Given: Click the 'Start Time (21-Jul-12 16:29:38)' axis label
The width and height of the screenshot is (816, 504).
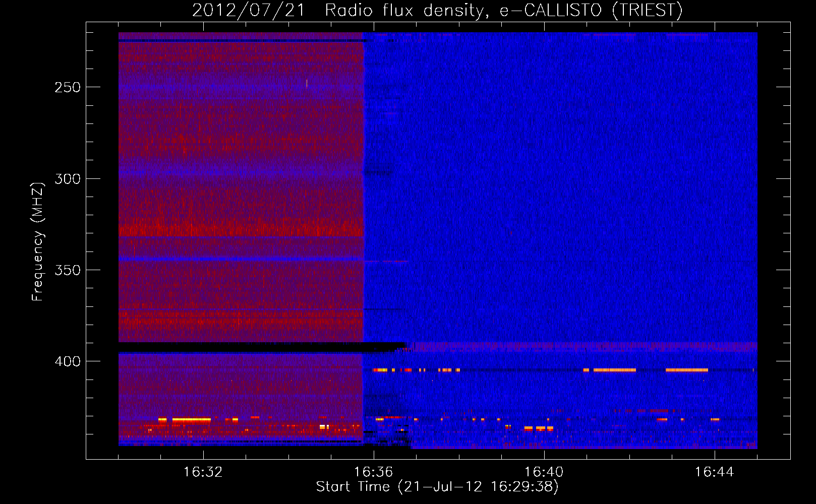Looking at the screenshot, I should (437, 487).
